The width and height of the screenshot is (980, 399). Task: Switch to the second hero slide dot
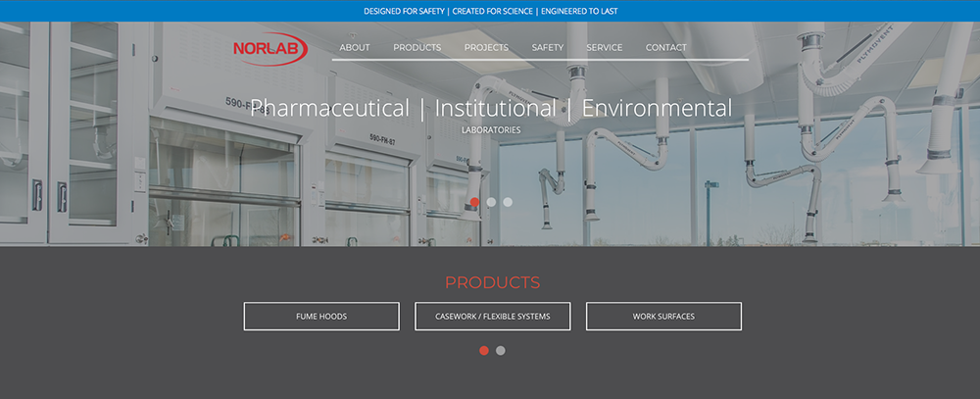pos(491,202)
